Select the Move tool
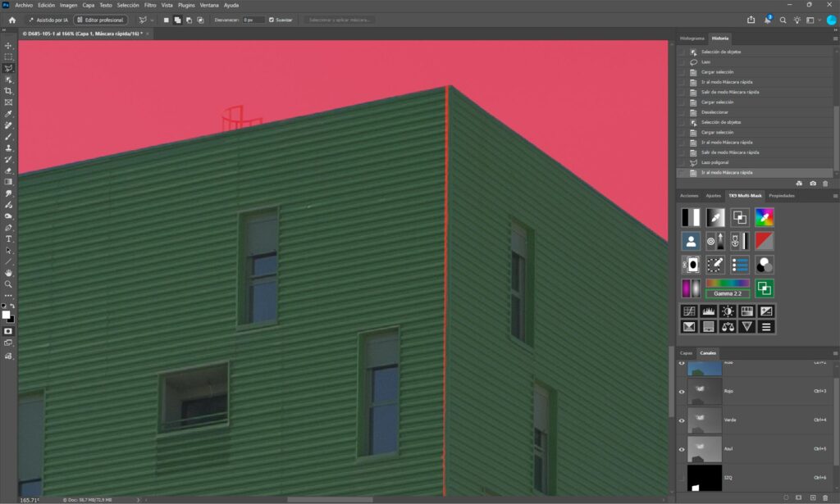 [x=8, y=45]
